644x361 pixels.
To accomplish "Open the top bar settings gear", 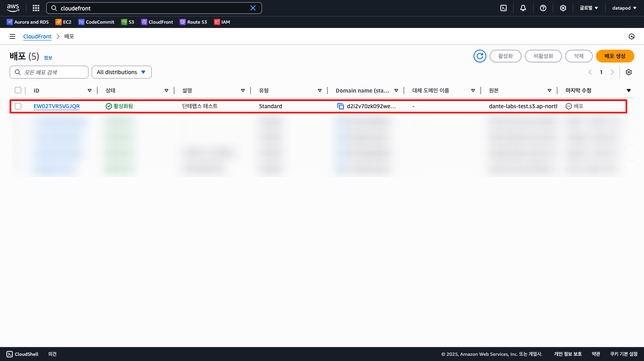I will [x=563, y=8].
